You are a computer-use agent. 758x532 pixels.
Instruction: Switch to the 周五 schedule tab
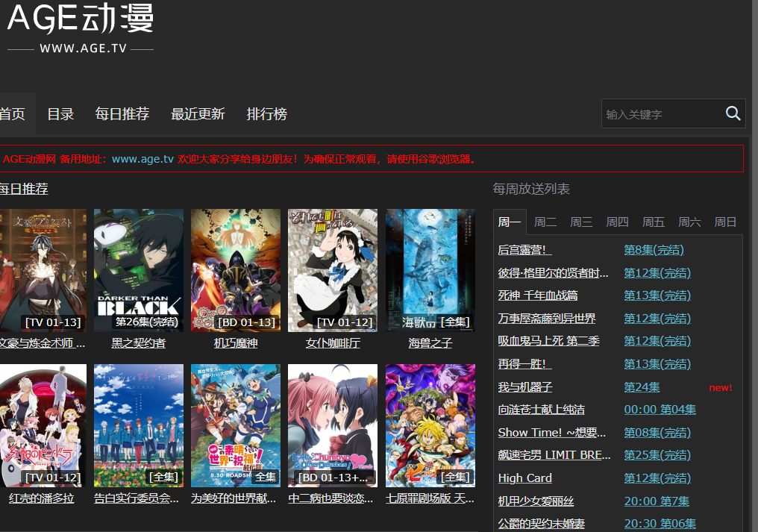click(653, 222)
